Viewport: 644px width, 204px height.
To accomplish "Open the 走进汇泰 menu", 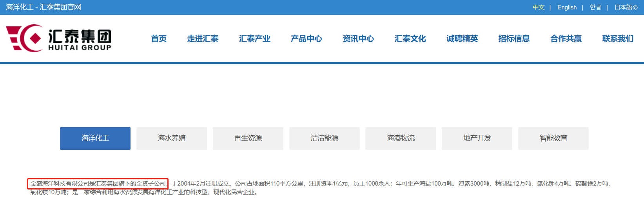I will coord(203,38).
